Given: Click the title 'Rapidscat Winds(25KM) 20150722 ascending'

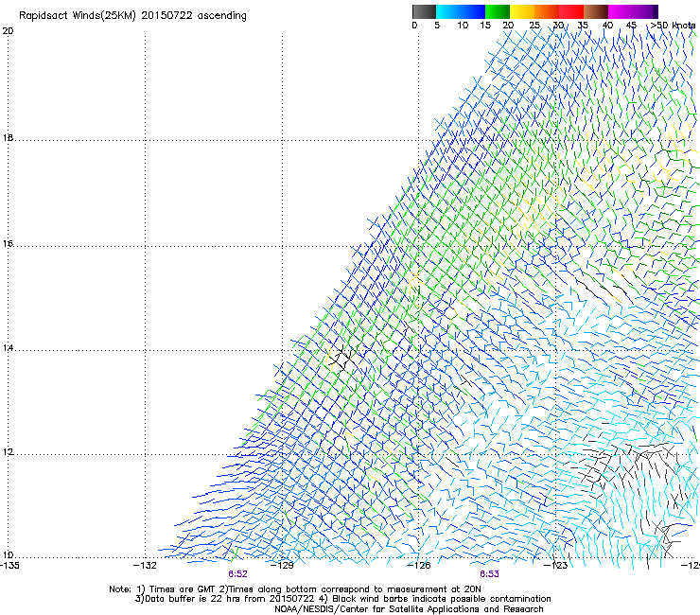Looking at the screenshot, I should (132, 16).
